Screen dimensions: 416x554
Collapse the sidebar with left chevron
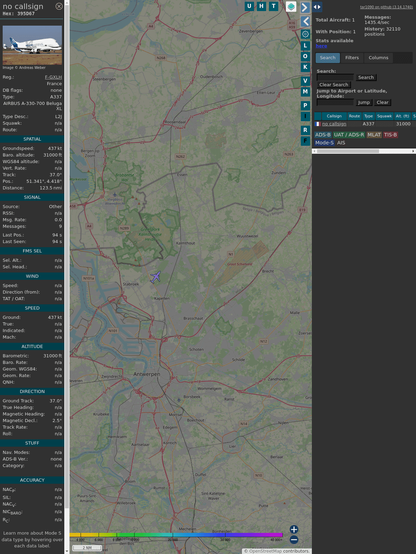(305, 21)
